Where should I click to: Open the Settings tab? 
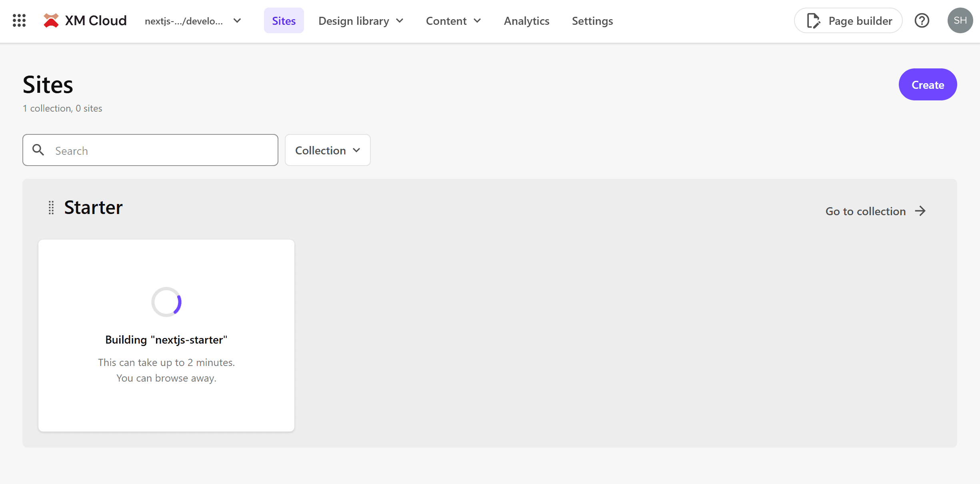[x=592, y=21]
